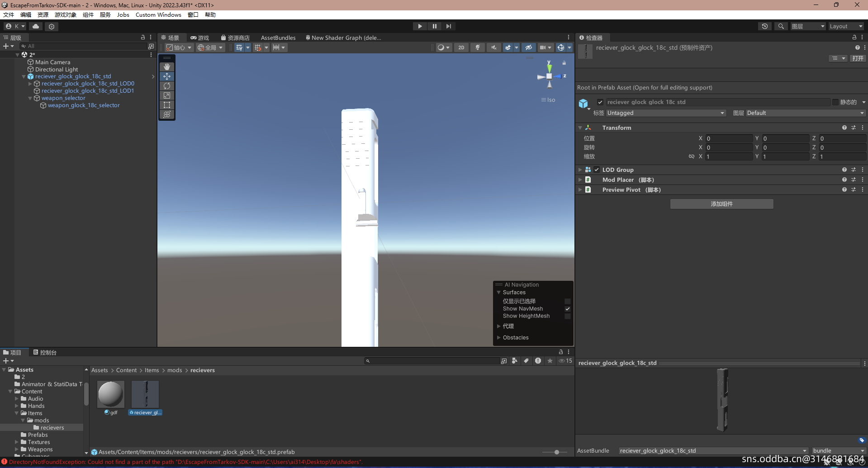Open the 游戏对象 menu
868x468 pixels.
(66, 14)
